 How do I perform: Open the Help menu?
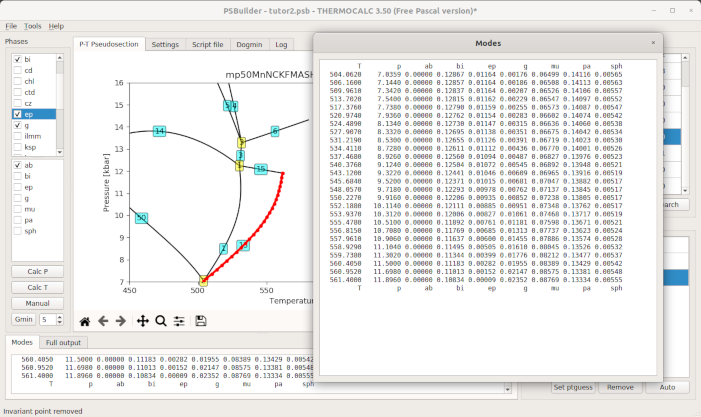point(56,26)
